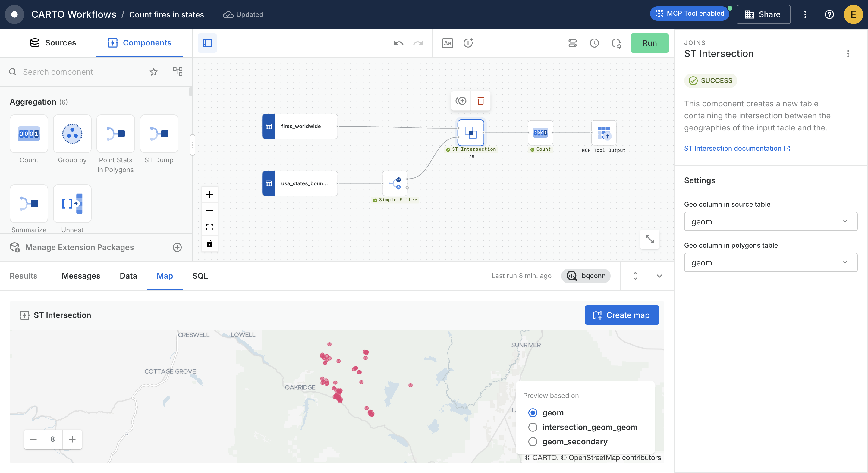Open the Sources tab

(53, 43)
